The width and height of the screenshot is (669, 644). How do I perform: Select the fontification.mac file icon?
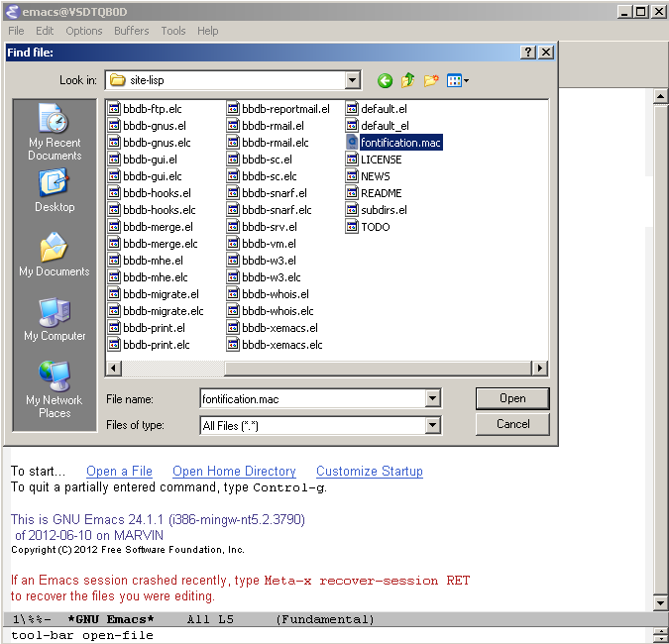pyautogui.click(x=352, y=143)
